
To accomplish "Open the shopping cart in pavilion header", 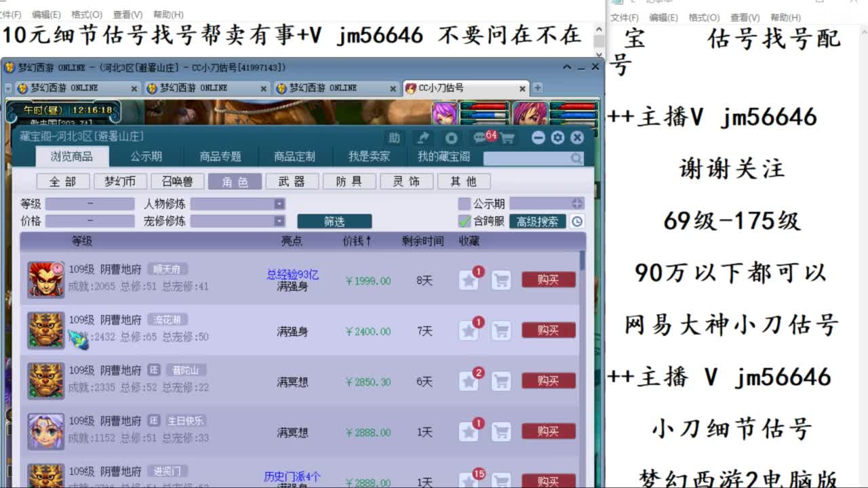I will (x=507, y=138).
